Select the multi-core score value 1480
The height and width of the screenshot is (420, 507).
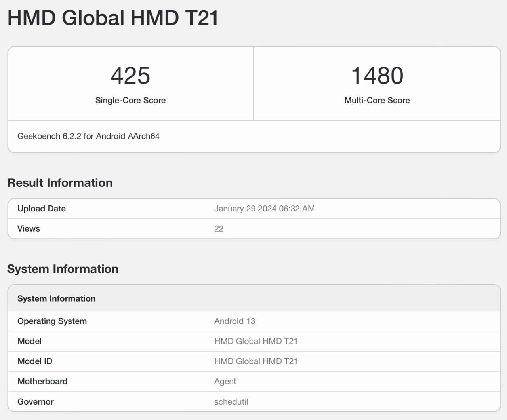[x=377, y=76]
